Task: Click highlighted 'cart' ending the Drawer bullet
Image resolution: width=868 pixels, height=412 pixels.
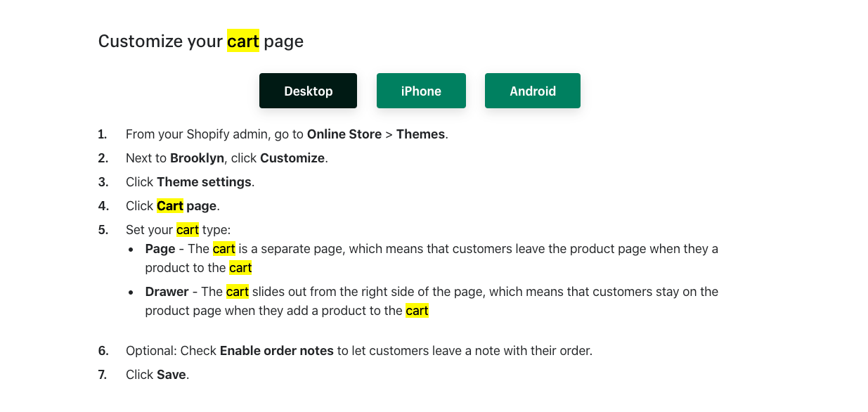Action: [417, 311]
